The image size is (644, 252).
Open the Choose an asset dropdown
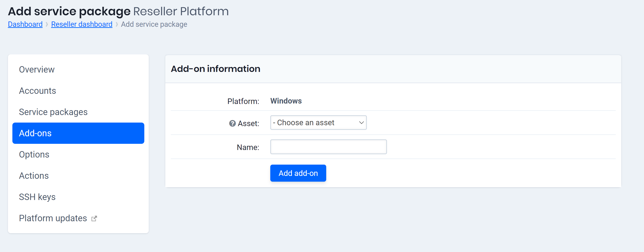tap(318, 123)
